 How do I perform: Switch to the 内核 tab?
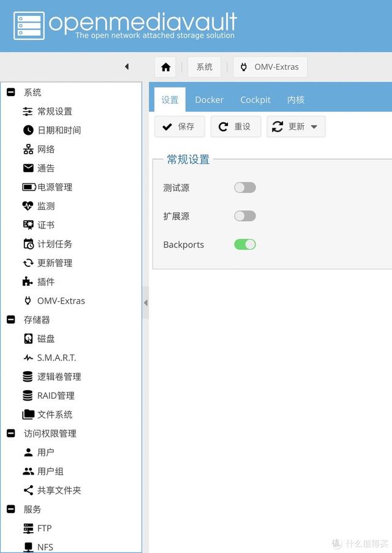[x=296, y=100]
